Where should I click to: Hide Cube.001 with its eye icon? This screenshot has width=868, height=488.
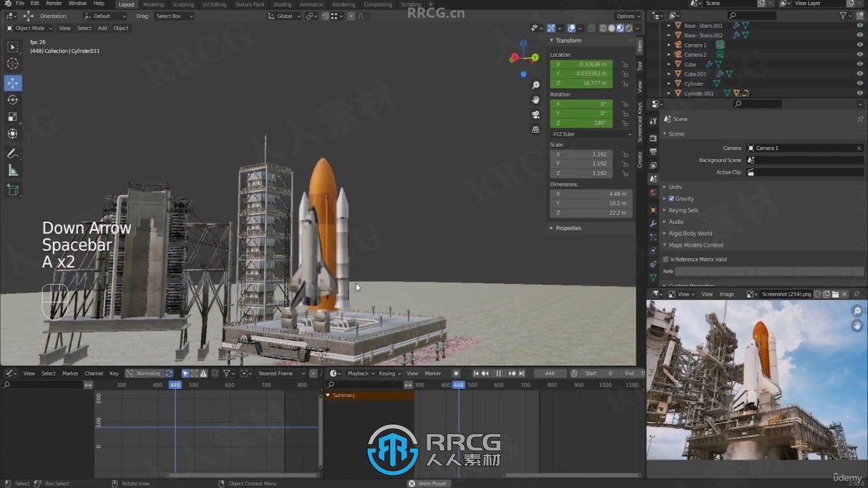click(860, 74)
